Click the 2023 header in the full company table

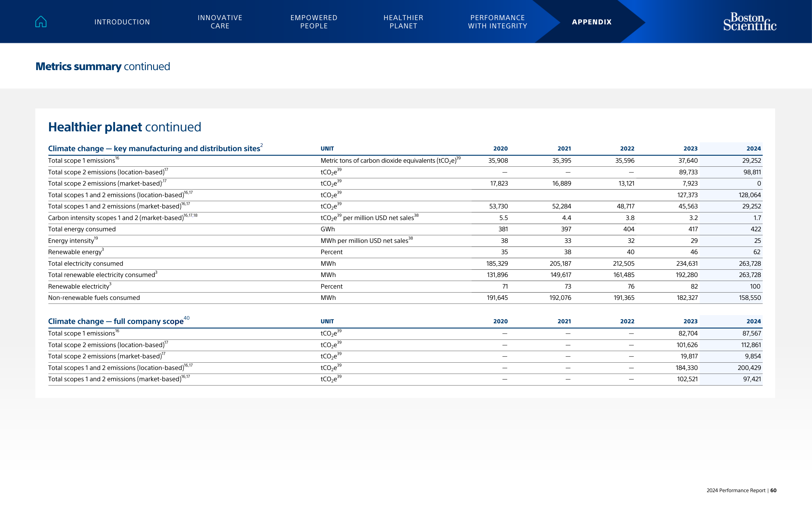[x=691, y=321]
